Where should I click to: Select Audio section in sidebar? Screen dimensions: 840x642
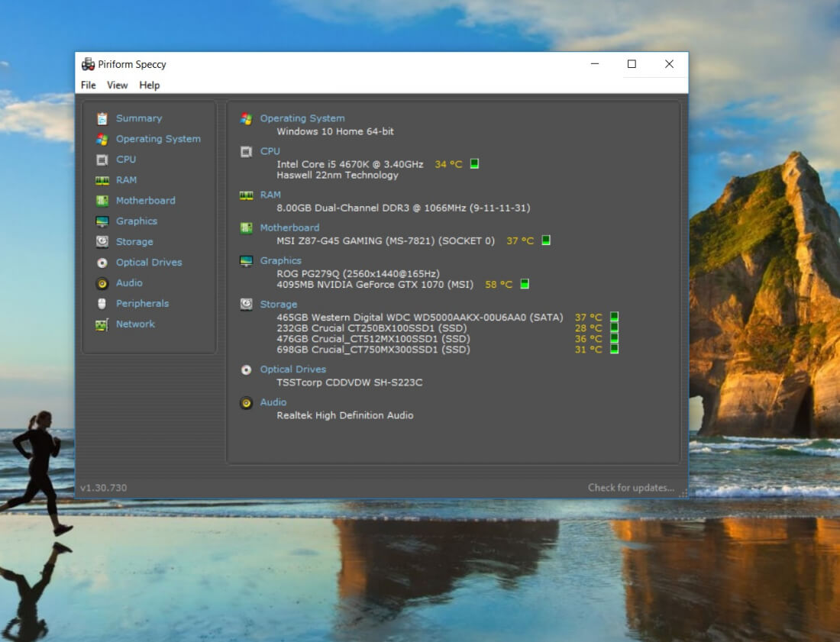click(x=129, y=282)
